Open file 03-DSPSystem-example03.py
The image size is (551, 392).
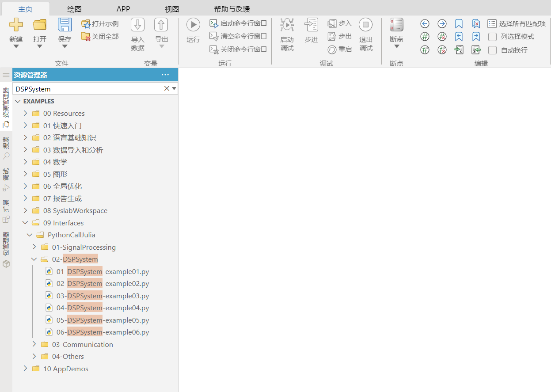pyautogui.click(x=103, y=296)
